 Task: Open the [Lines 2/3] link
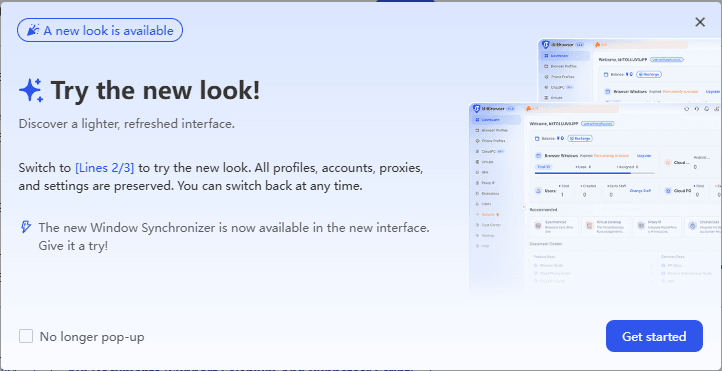(x=105, y=168)
